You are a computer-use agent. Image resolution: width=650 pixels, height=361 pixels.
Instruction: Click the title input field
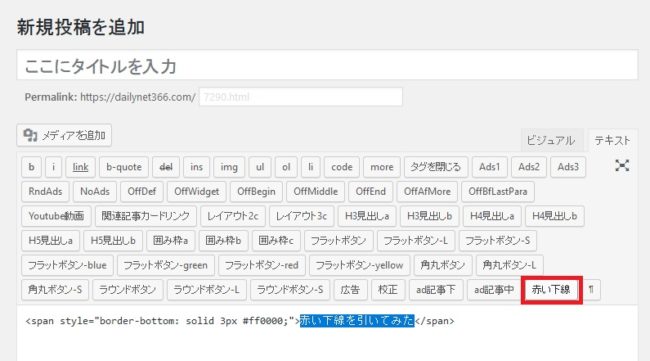coord(327,65)
